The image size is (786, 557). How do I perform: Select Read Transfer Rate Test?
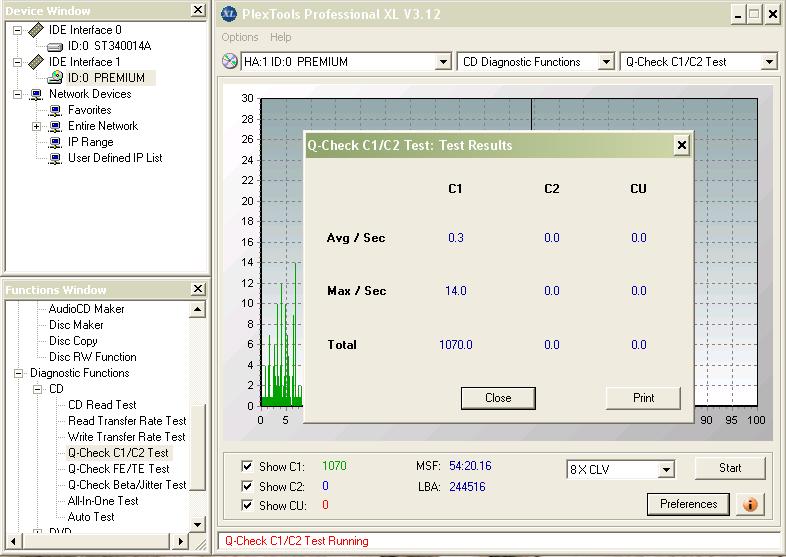tap(127, 421)
